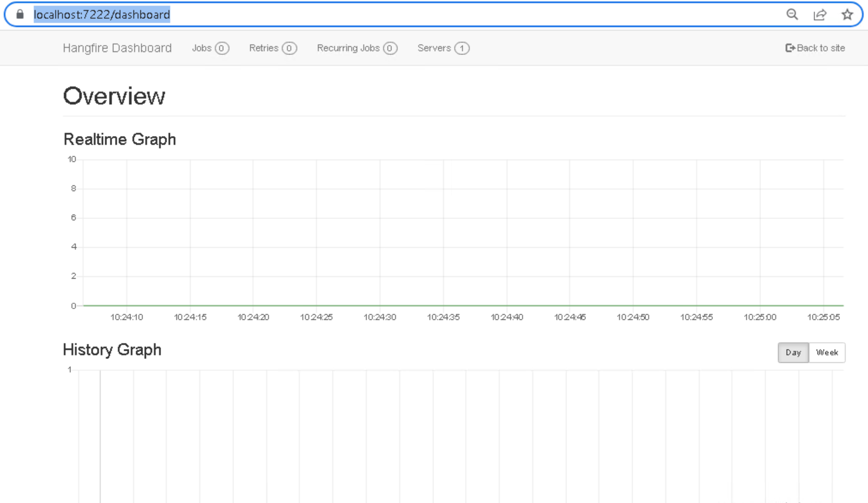
Task: View the Servers page
Action: (434, 48)
